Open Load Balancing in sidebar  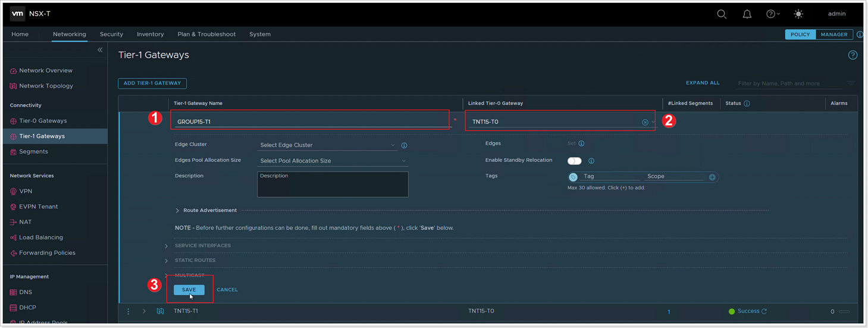(x=40, y=238)
